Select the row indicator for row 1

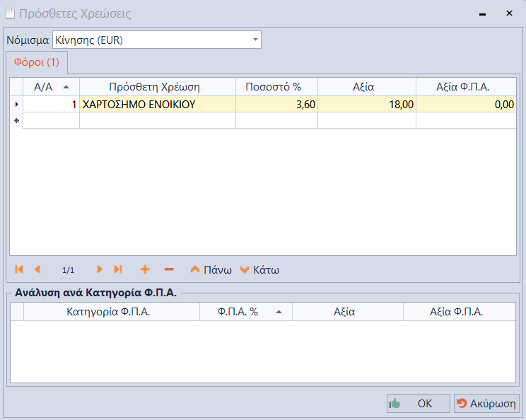16,105
